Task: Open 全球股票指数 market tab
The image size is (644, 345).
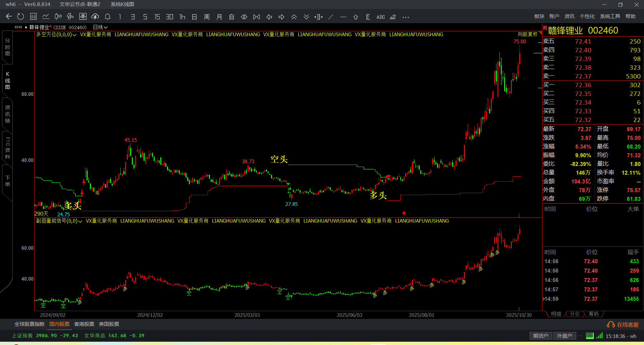Action: (x=30, y=324)
